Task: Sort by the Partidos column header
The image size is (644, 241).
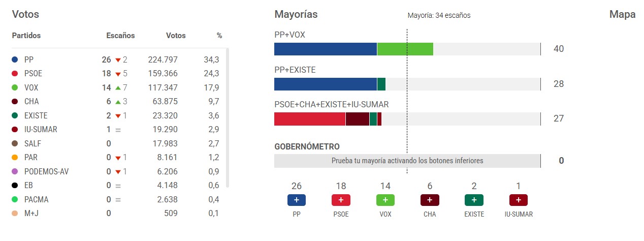Action: pyautogui.click(x=26, y=36)
